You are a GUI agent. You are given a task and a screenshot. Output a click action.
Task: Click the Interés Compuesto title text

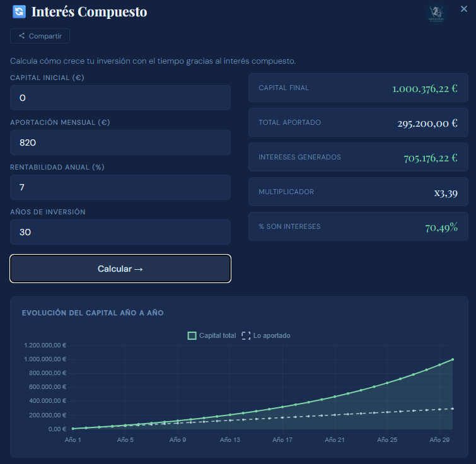tap(90, 12)
